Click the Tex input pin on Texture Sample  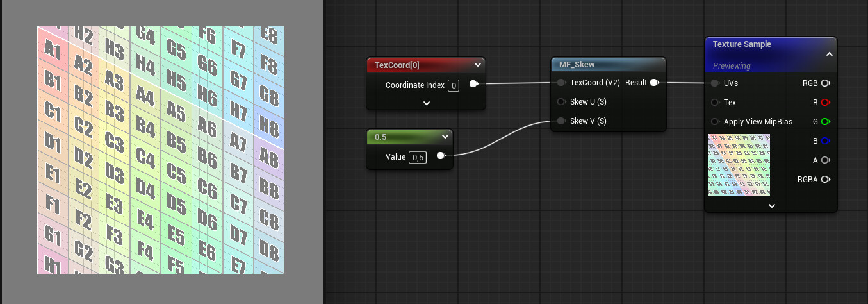(x=715, y=102)
